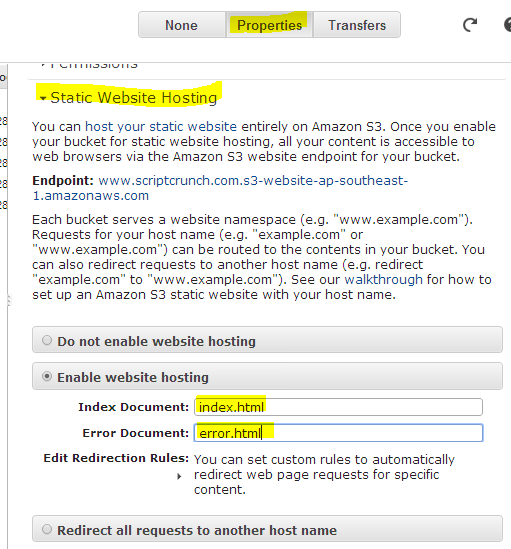
Task: Select 'Do not enable website hosting'
Action: pyautogui.click(x=47, y=340)
